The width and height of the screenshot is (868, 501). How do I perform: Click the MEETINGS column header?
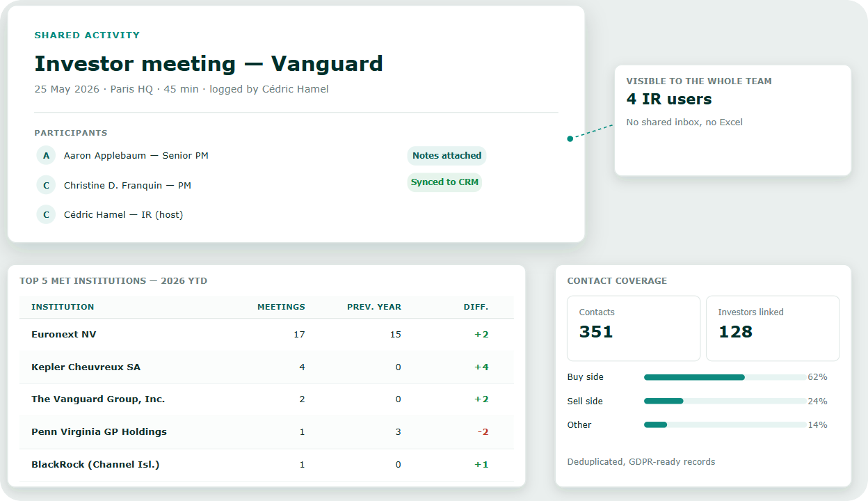(x=281, y=307)
